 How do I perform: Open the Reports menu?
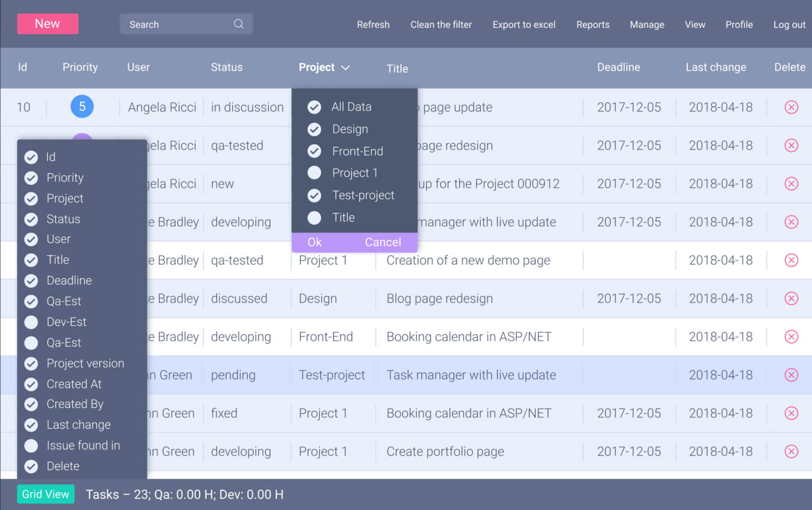(592, 24)
